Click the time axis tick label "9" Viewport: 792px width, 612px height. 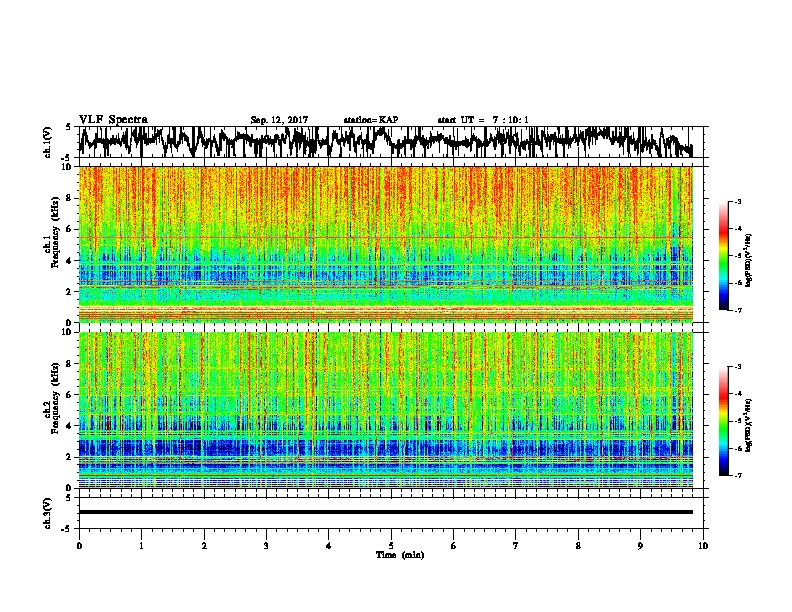click(640, 546)
